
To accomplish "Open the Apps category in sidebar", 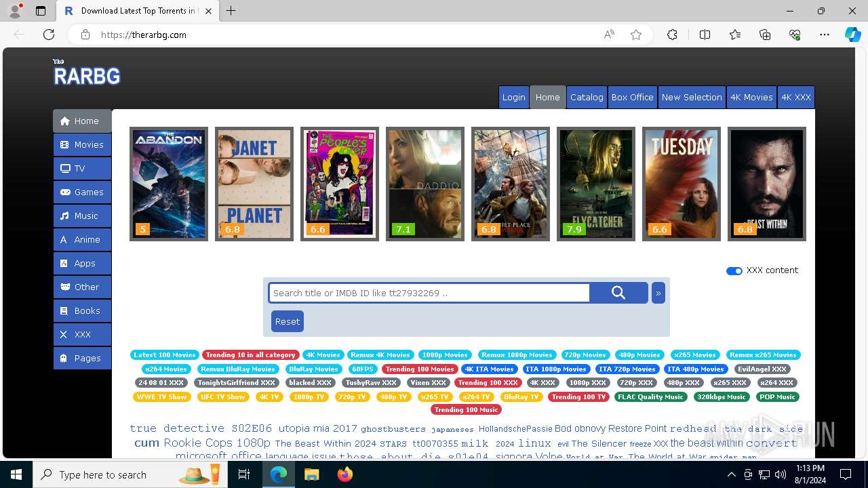I will (x=82, y=263).
